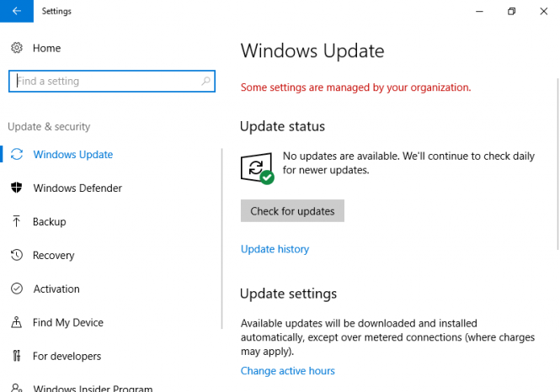Minimize the Settings window
The width and height of the screenshot is (560, 392).
[x=479, y=11]
